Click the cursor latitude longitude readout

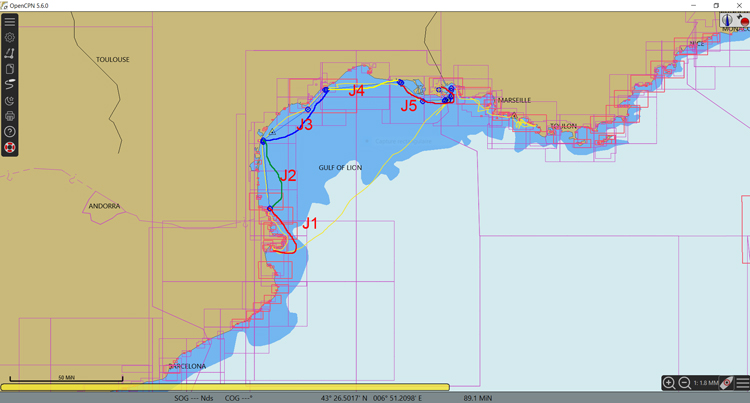372,398
